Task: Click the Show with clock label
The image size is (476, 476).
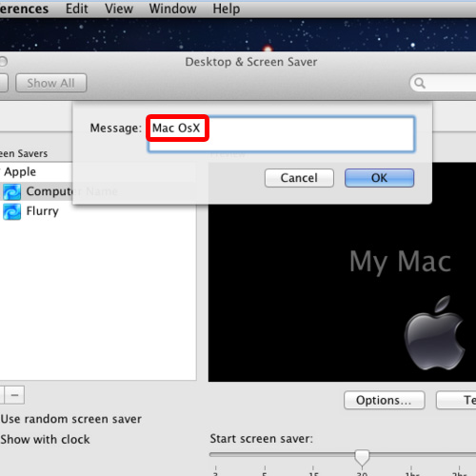Action: click(45, 440)
